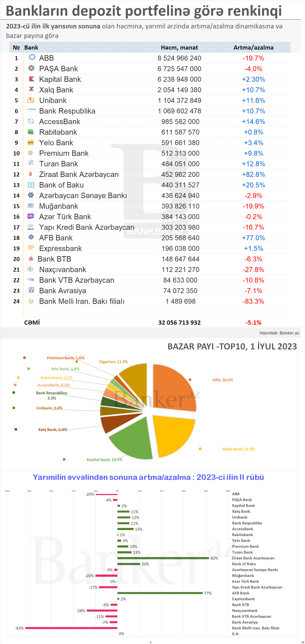Viewport: 305px width, 644px height.
Task: Click the purple atb logo of Azər Türk Bank
Action: [30, 216]
